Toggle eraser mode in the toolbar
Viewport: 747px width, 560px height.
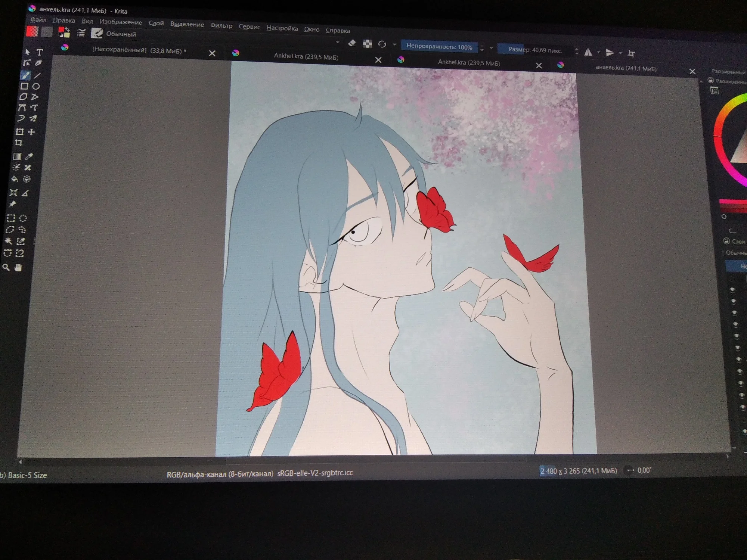(352, 43)
